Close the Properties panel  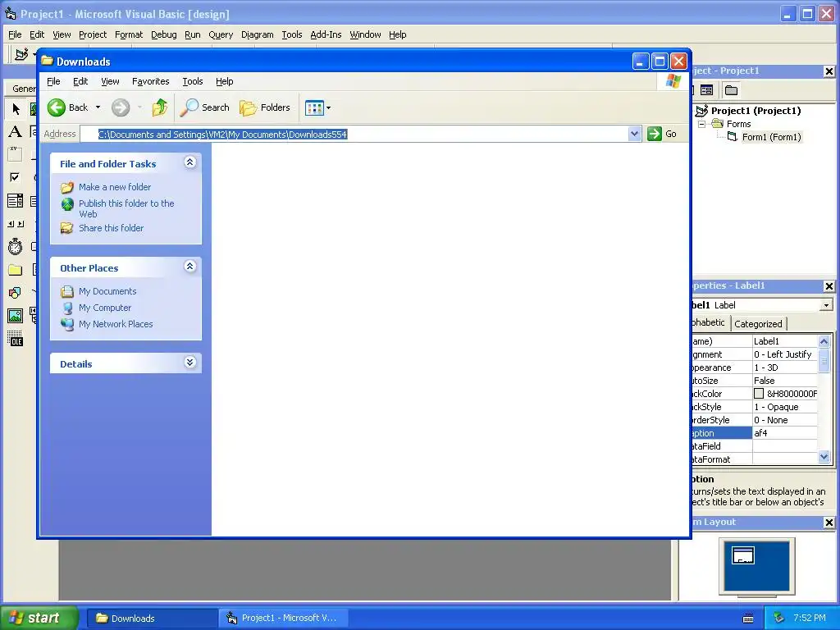pyautogui.click(x=829, y=286)
